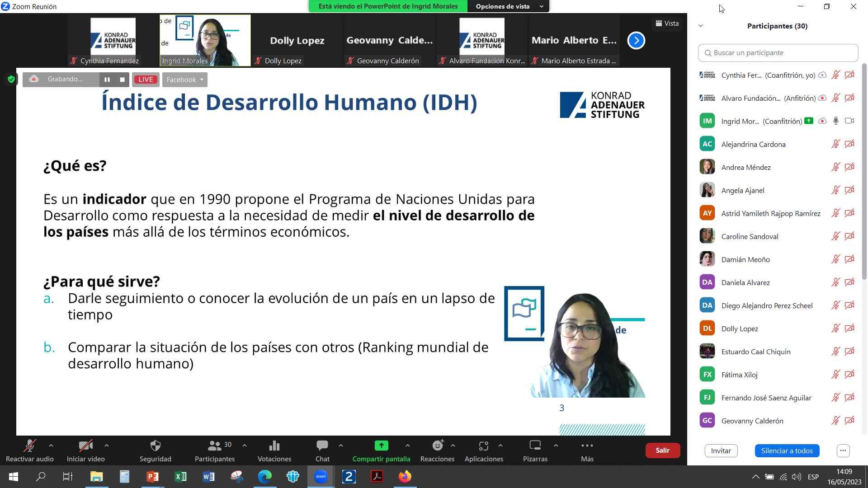Collapse Participantes panel chevron

pyautogui.click(x=701, y=26)
